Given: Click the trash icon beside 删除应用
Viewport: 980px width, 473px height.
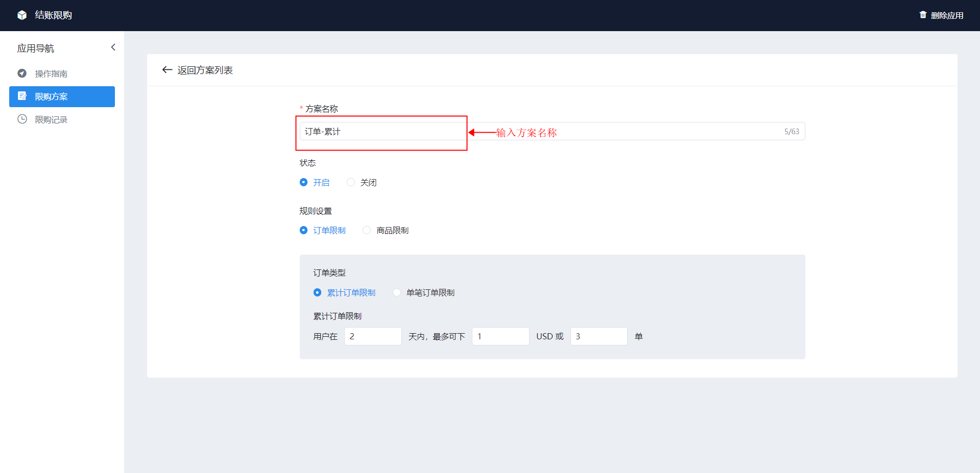Looking at the screenshot, I should pos(923,15).
